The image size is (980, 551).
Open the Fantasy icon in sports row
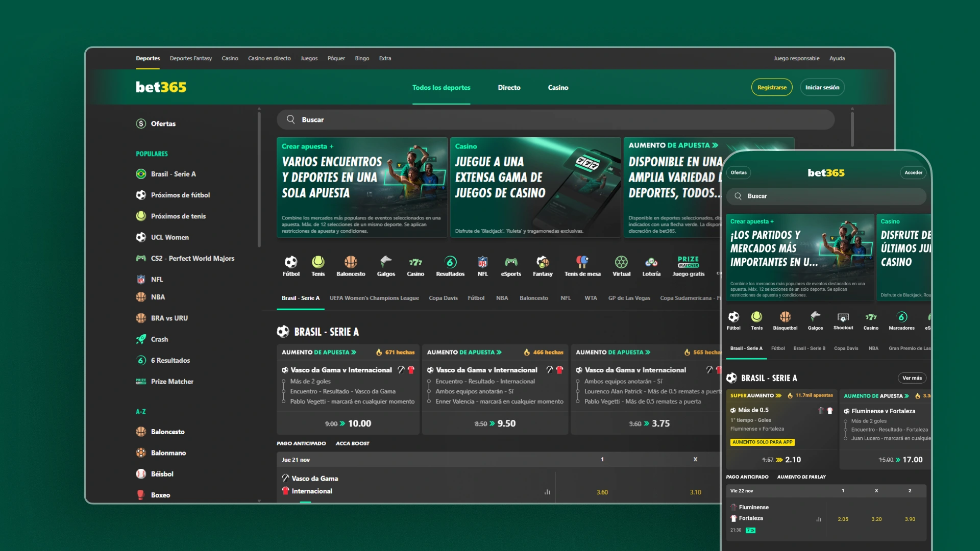pos(543,262)
